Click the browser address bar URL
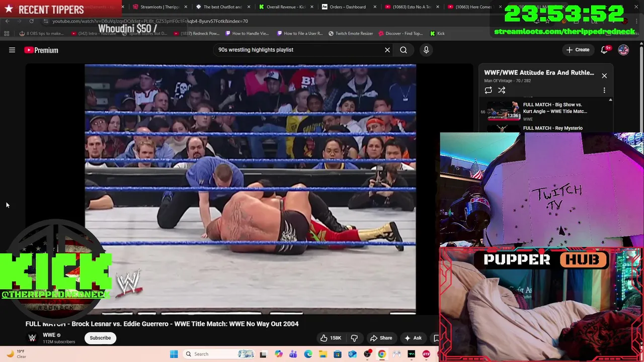Screen dimensions: 644x362 [150, 21]
